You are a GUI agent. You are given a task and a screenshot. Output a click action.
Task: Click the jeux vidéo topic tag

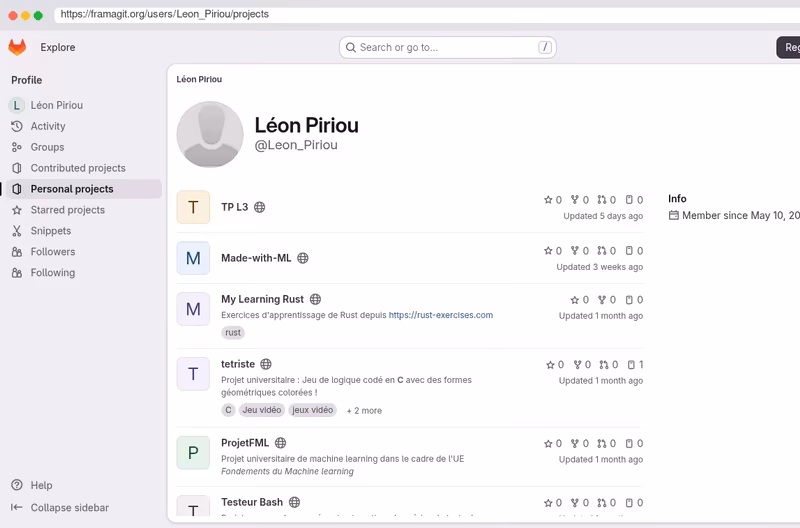pos(312,410)
